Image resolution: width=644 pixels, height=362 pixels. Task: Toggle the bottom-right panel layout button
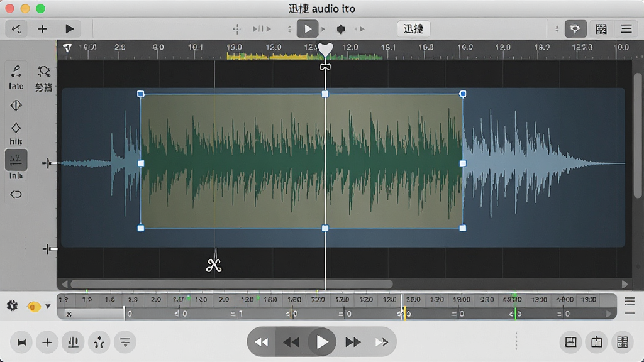tap(622, 342)
